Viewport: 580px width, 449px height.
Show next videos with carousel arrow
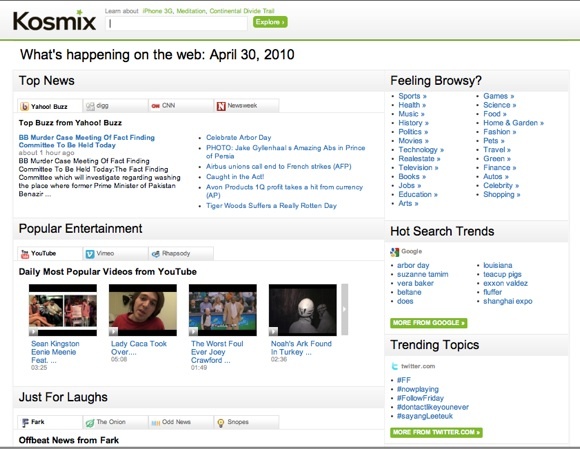pos(344,309)
